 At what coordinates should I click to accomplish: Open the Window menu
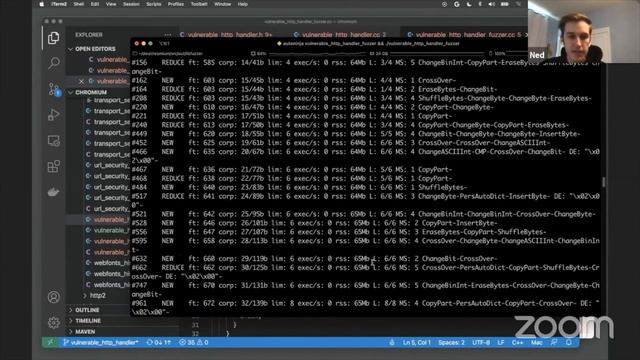point(222,4)
